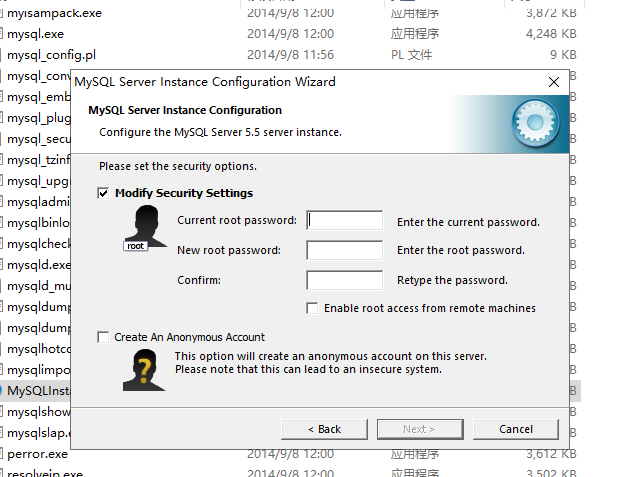
Task: Select the mysqlhotc file row
Action: pyautogui.click(x=39, y=349)
